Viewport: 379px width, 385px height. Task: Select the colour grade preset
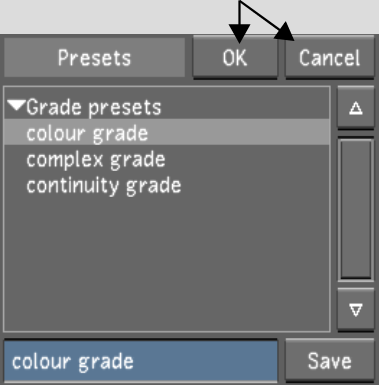87,133
